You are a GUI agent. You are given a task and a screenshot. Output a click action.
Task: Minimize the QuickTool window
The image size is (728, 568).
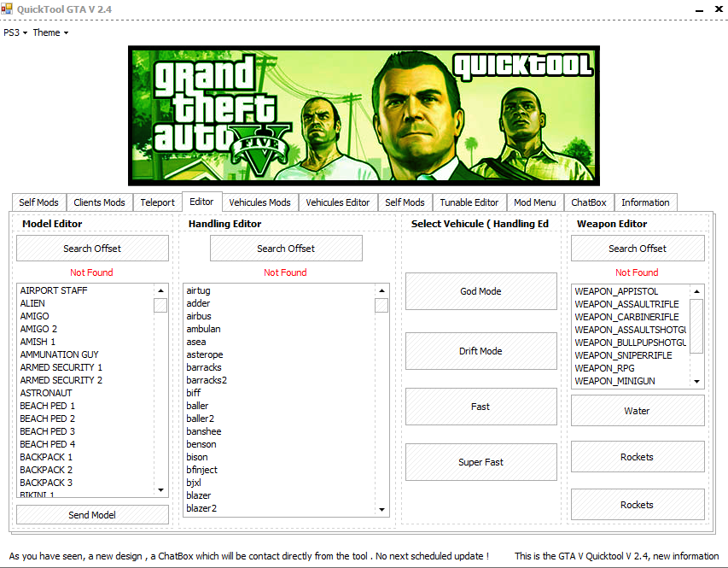click(x=699, y=9)
